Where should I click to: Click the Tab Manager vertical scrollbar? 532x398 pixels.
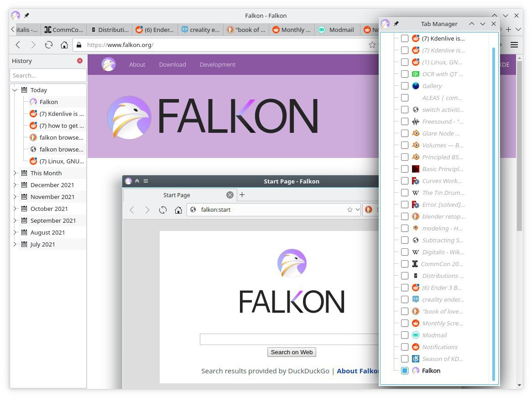[493, 214]
